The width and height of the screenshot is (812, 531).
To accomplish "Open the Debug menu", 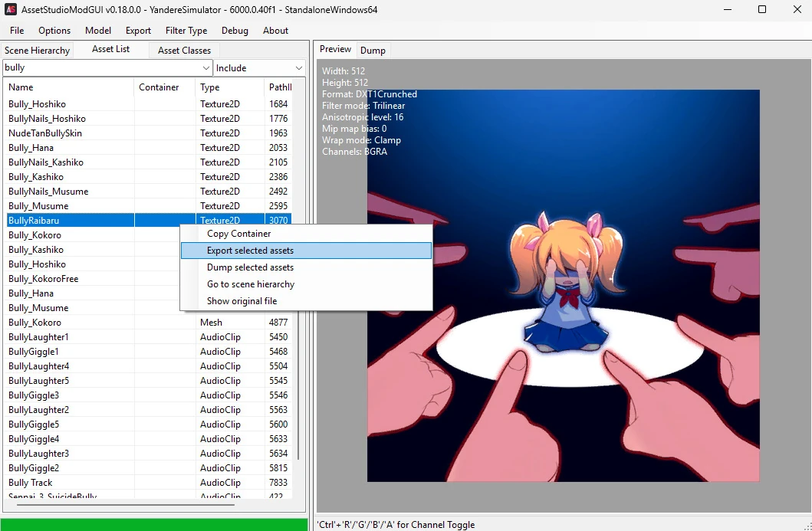I will pyautogui.click(x=235, y=31).
